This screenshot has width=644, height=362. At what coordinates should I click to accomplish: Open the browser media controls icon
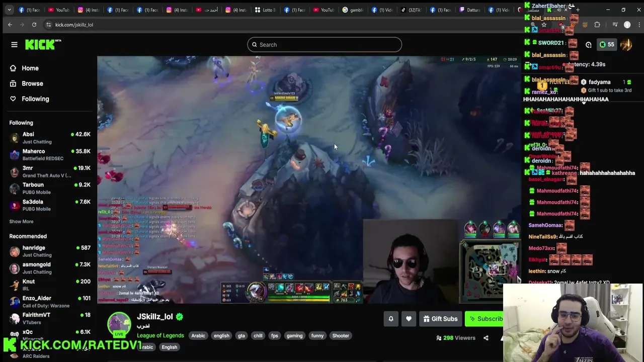(614, 25)
